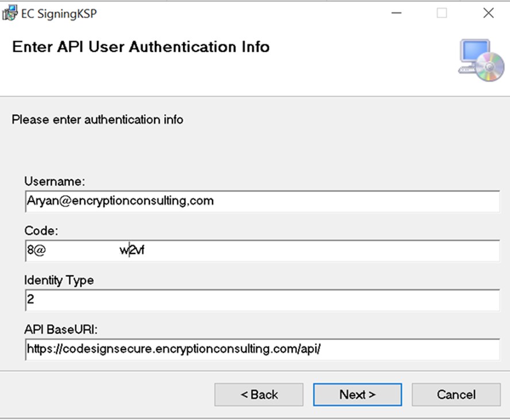Click the API BaseURI text box
510x420 pixels.
tap(262, 349)
